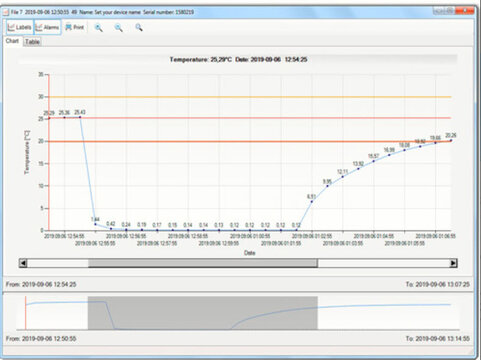Viewport: 481px width, 360px height.
Task: Click the 0.42 data point label
Action: pos(111,224)
